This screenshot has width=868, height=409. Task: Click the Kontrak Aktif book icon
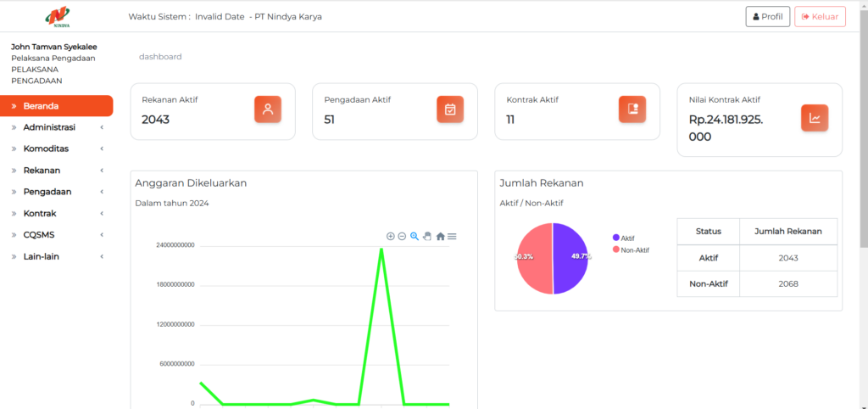coord(632,109)
